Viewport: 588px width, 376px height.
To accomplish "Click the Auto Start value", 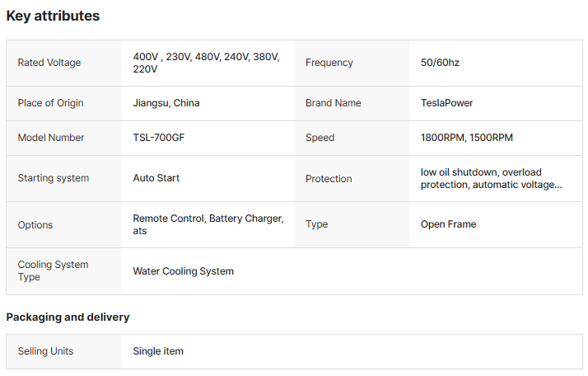I will (156, 178).
